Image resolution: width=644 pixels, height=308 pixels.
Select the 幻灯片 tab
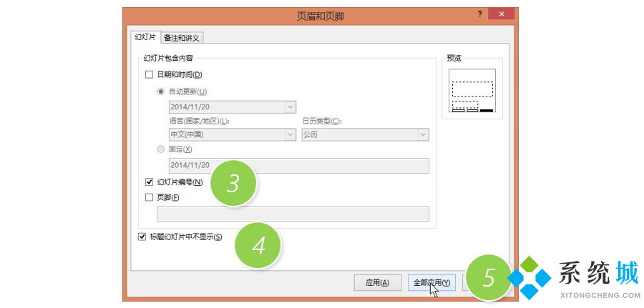(x=145, y=38)
